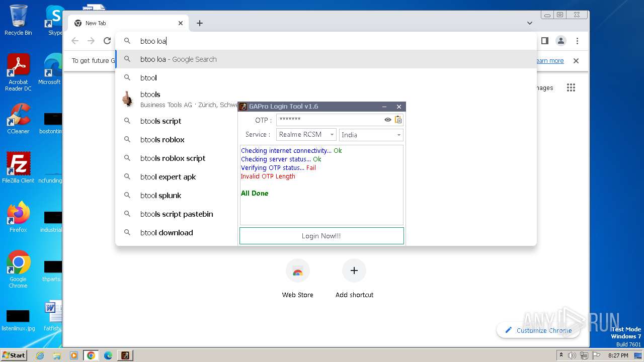Viewport: 644px width, 362px height.
Task: Select 'btools roblox' suggestion
Action: click(176, 140)
